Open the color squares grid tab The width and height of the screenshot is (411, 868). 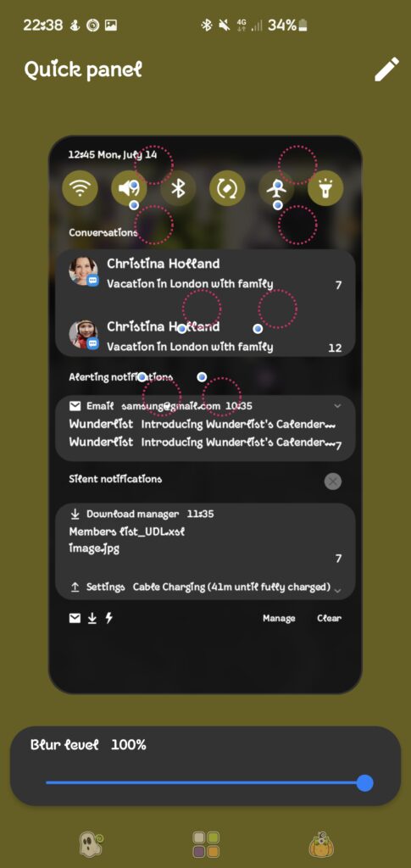(x=206, y=844)
